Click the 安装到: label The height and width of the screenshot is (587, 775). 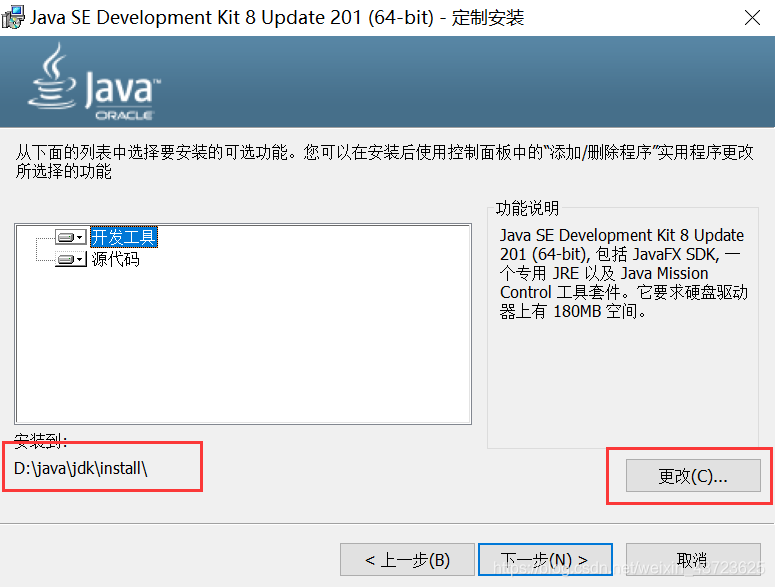pos(41,441)
